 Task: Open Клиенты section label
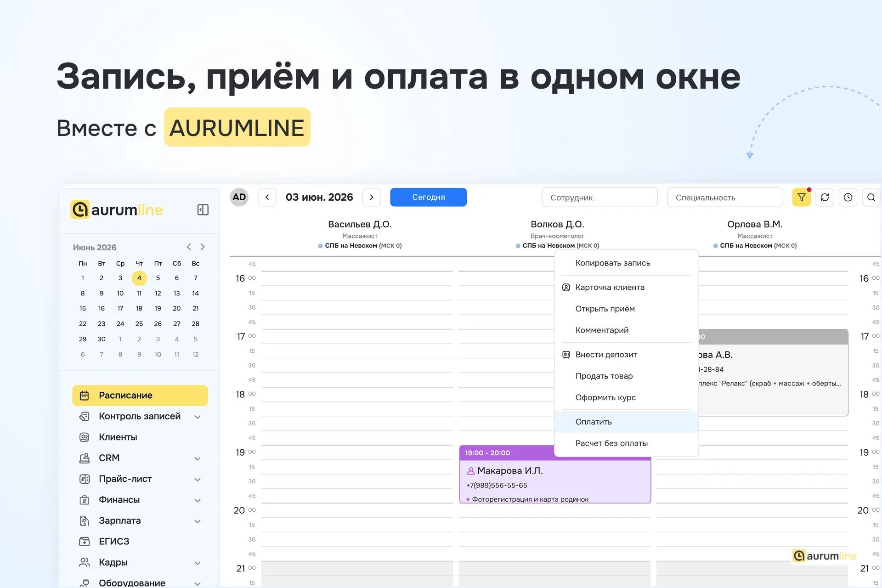tap(118, 437)
